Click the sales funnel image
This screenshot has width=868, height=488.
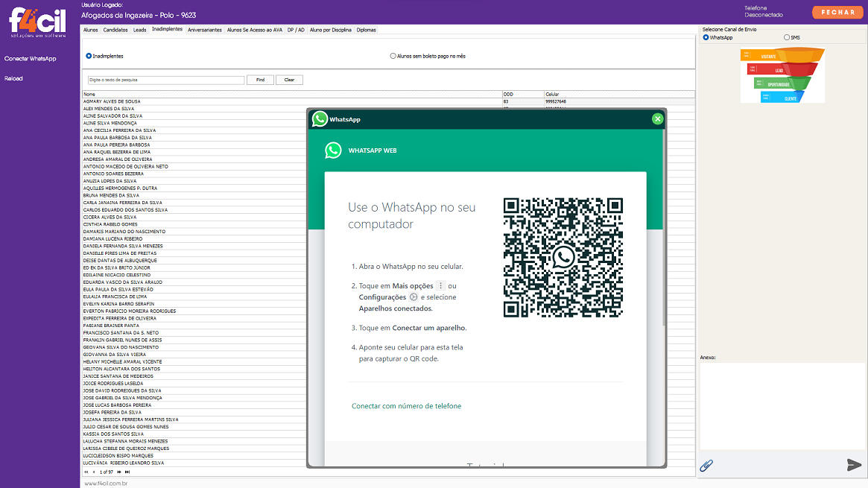pos(782,75)
